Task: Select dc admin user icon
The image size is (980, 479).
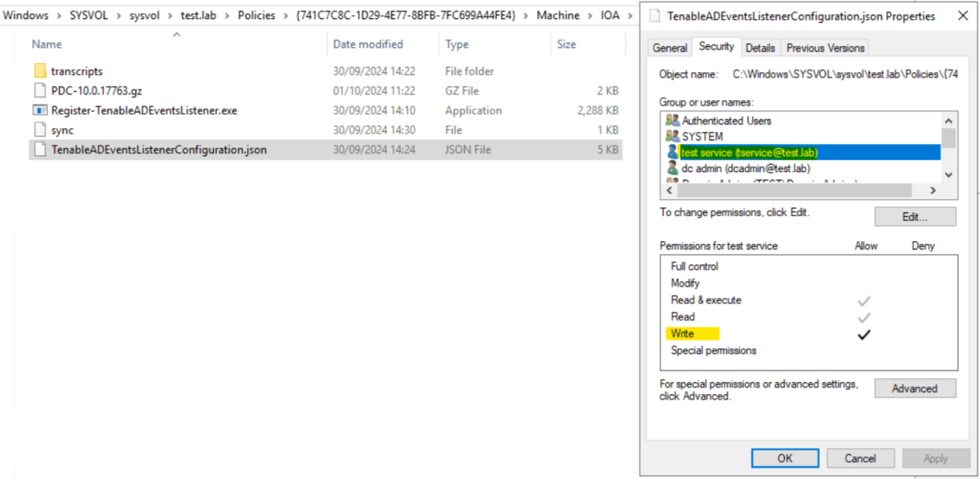Action: coord(672,168)
